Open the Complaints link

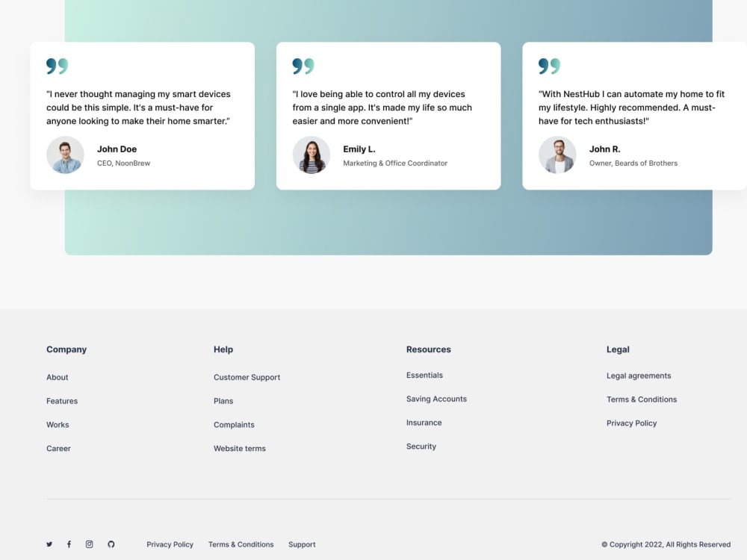pos(234,425)
